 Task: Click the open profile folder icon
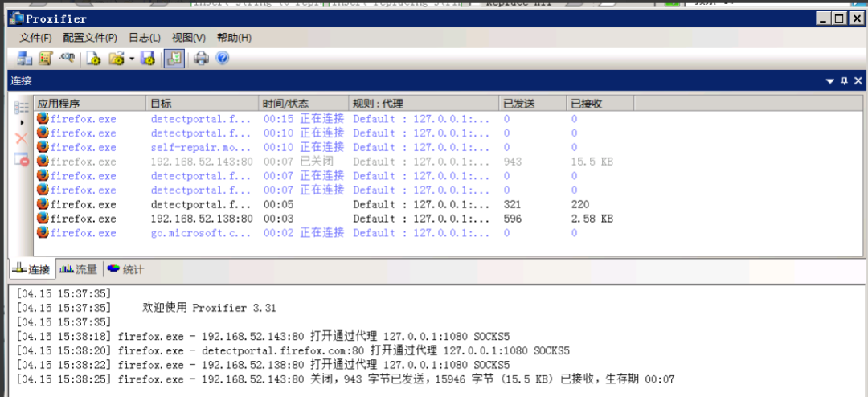(x=117, y=58)
